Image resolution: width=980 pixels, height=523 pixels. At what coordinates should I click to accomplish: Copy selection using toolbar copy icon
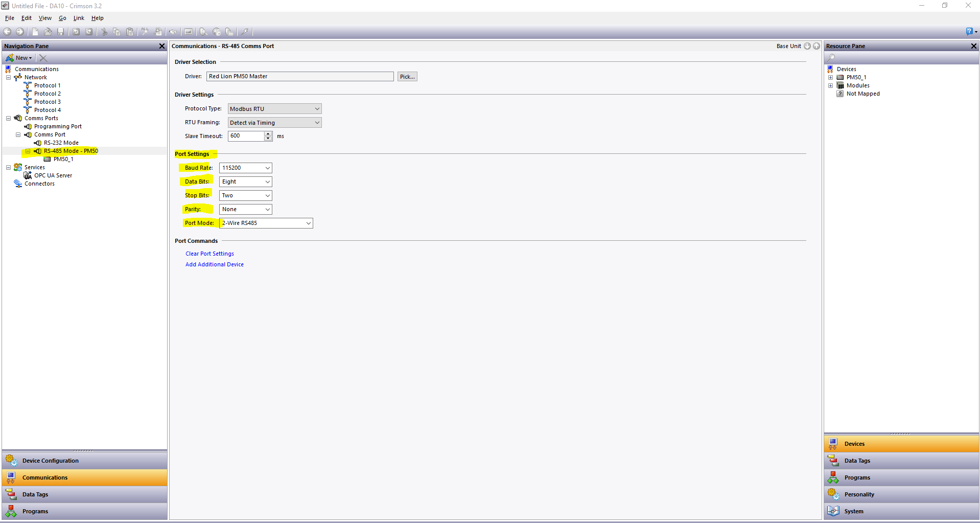[x=117, y=32]
